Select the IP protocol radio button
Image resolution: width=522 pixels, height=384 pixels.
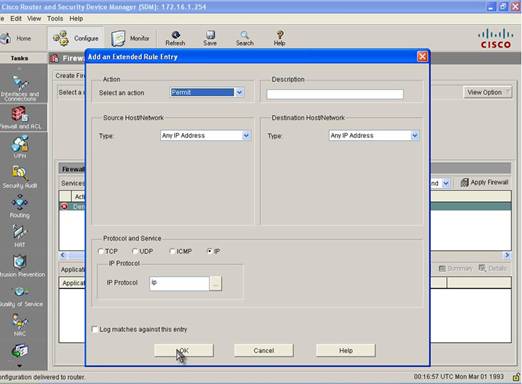click(210, 251)
